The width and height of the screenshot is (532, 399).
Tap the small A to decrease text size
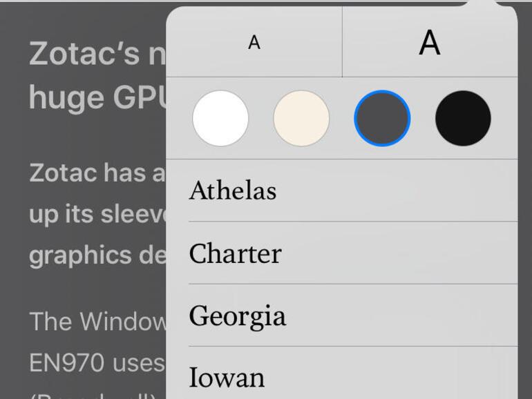254,43
